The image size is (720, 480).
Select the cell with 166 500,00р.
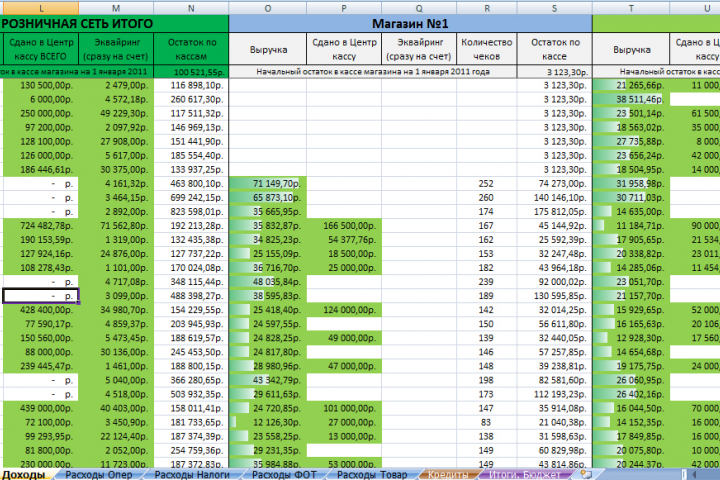point(344,226)
